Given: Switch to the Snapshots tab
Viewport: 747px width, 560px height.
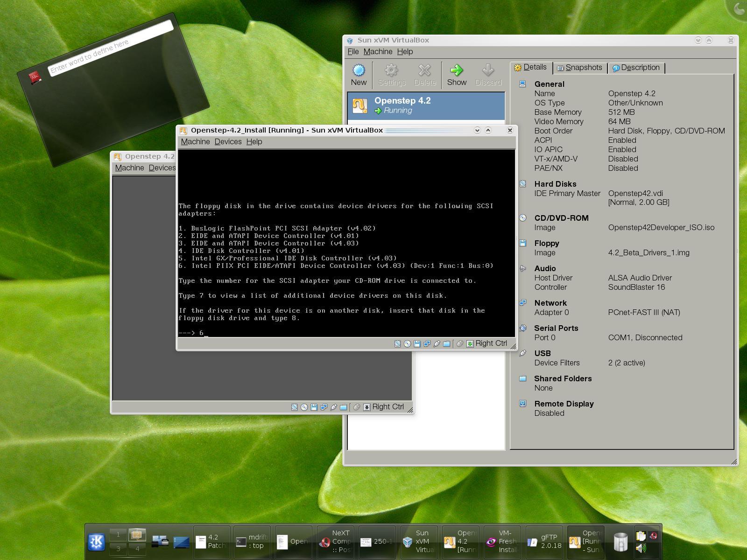Looking at the screenshot, I should (580, 67).
